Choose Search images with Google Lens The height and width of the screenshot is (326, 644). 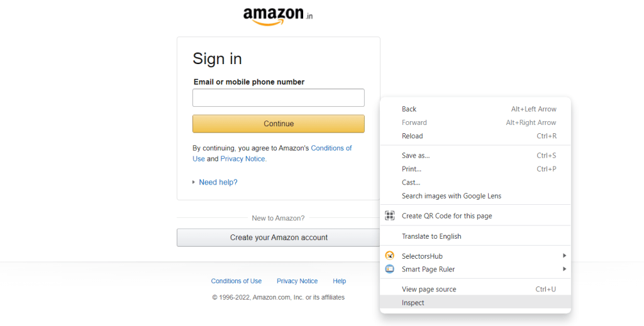(x=452, y=196)
